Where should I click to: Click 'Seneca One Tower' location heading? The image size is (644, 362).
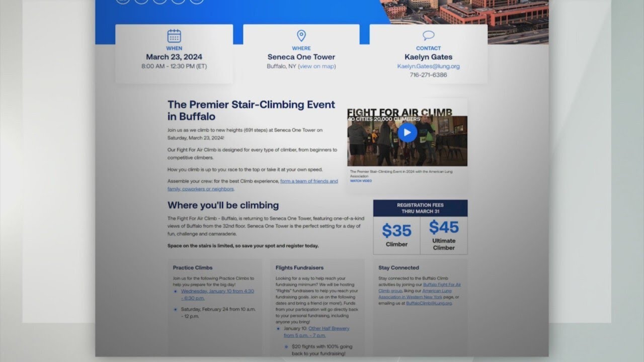point(301,57)
